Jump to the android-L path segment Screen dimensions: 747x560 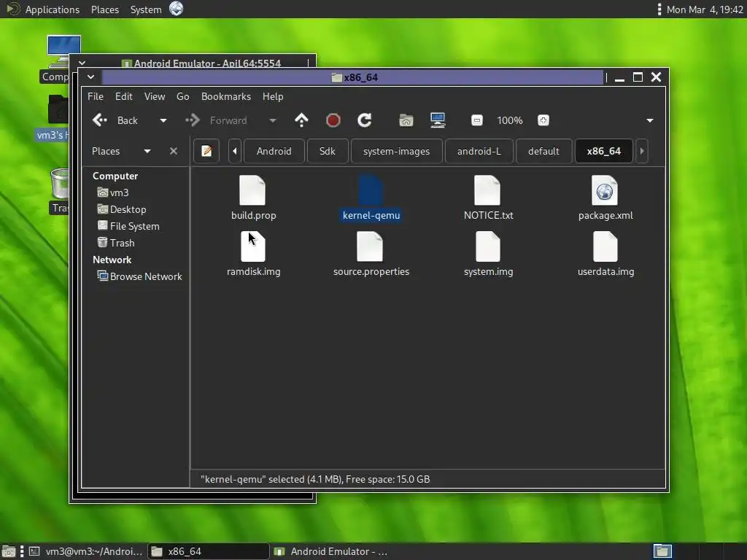tap(479, 151)
